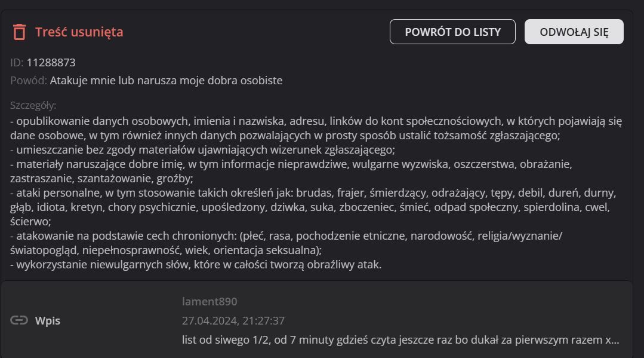The image size is (644, 358).
Task: Click the "Powód:" field label
Action: click(28, 80)
